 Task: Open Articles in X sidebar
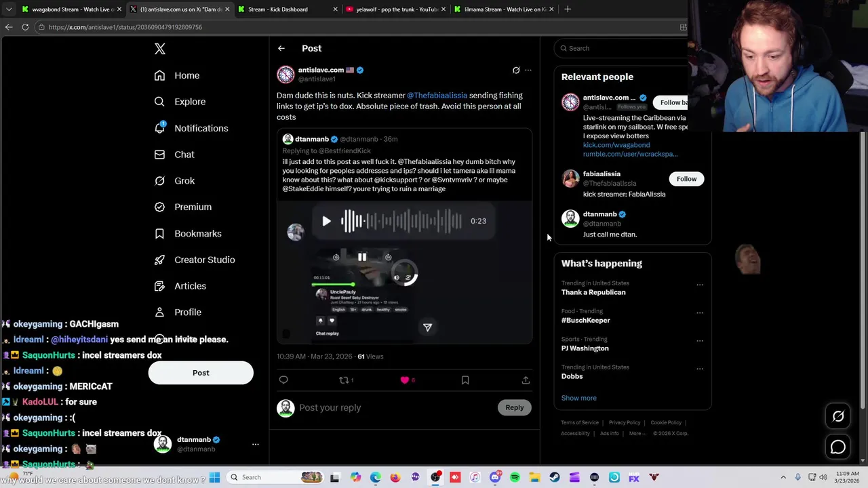[180, 286]
